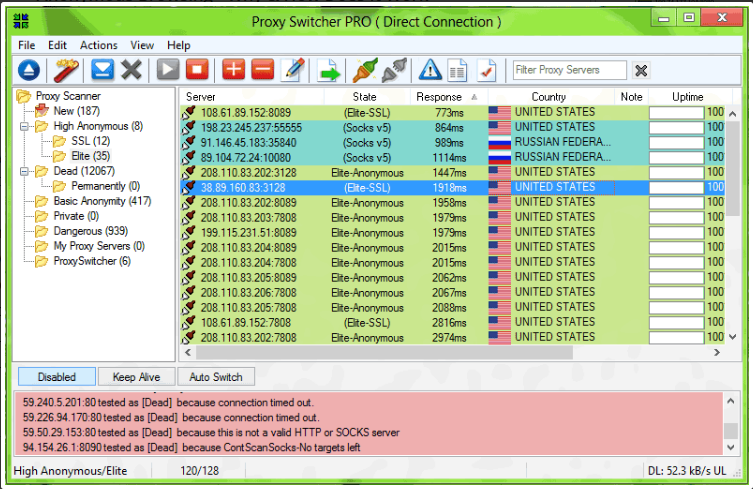Click the green plug connect icon

[364, 70]
